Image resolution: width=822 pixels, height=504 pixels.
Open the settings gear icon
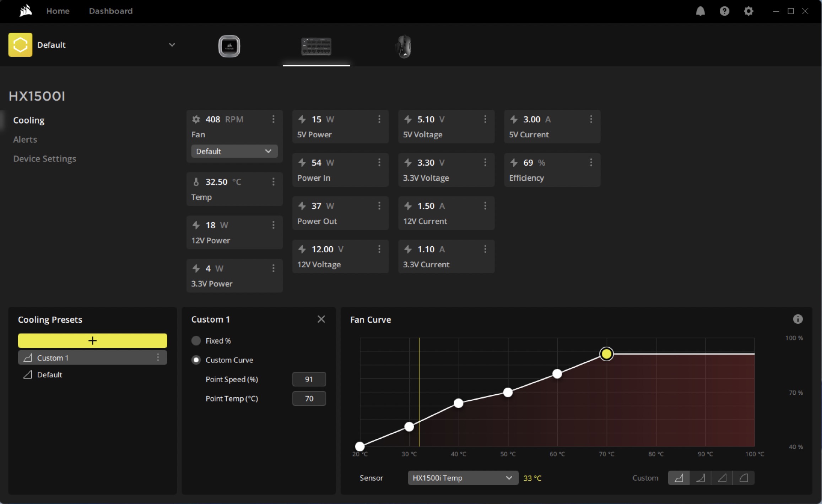tap(748, 11)
